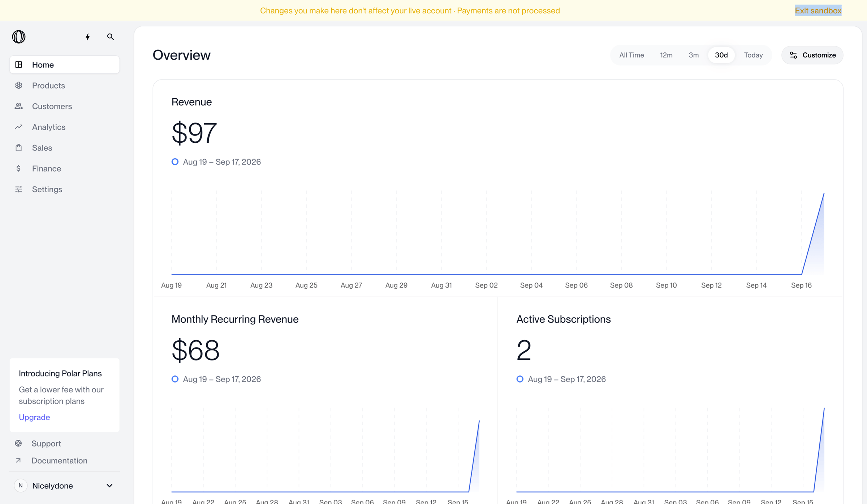Screen dimensions: 867x504
Task: Click the Support lifebuoy icon
Action: pos(18,443)
